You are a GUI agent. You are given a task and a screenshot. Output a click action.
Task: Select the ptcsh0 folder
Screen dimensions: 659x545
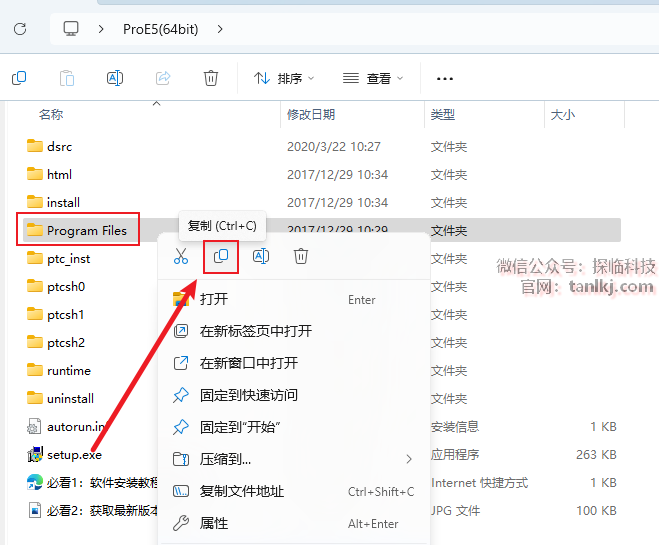66,287
